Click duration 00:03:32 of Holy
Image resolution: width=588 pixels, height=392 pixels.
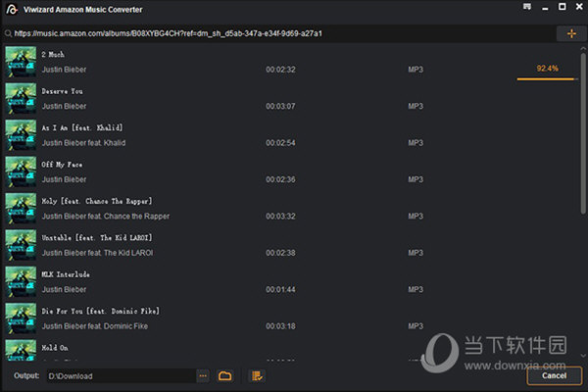tap(280, 217)
